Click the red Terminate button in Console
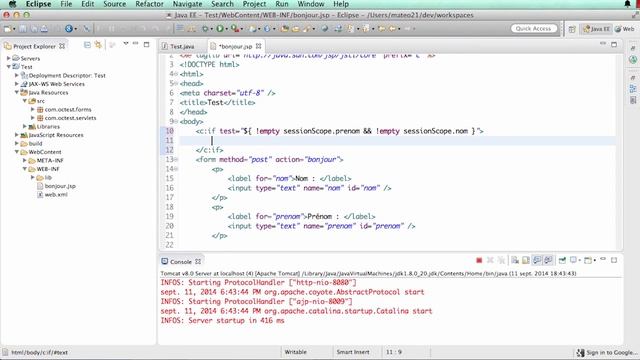The image size is (640, 360). pyautogui.click(x=479, y=260)
